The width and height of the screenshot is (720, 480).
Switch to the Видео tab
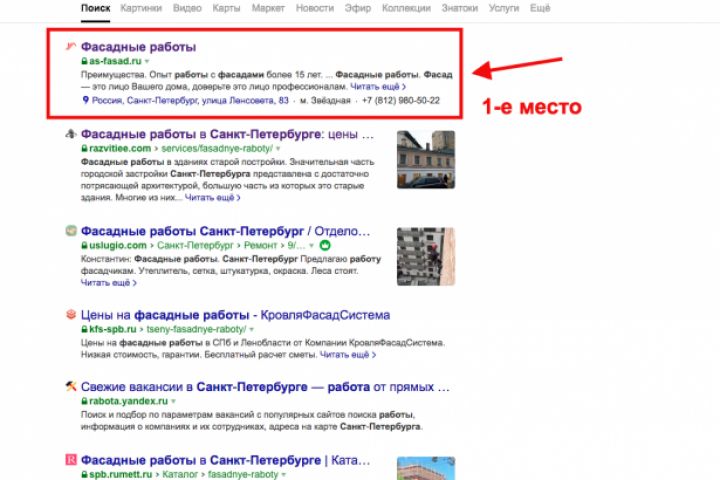coord(187,8)
